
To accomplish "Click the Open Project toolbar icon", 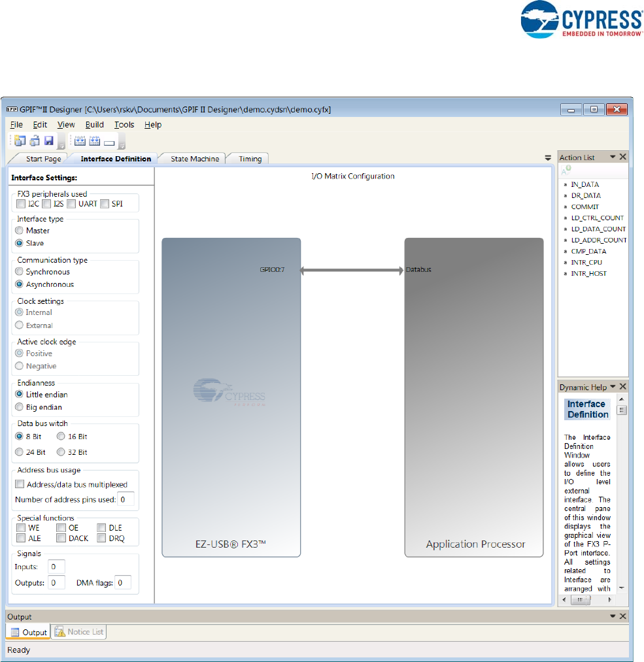I will pyautogui.click(x=35, y=141).
